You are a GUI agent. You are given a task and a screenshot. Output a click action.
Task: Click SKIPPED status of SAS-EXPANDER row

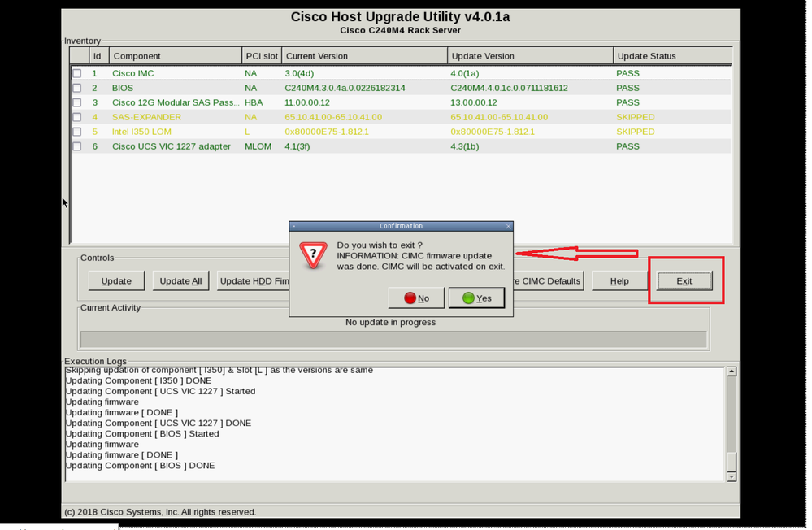pyautogui.click(x=636, y=117)
